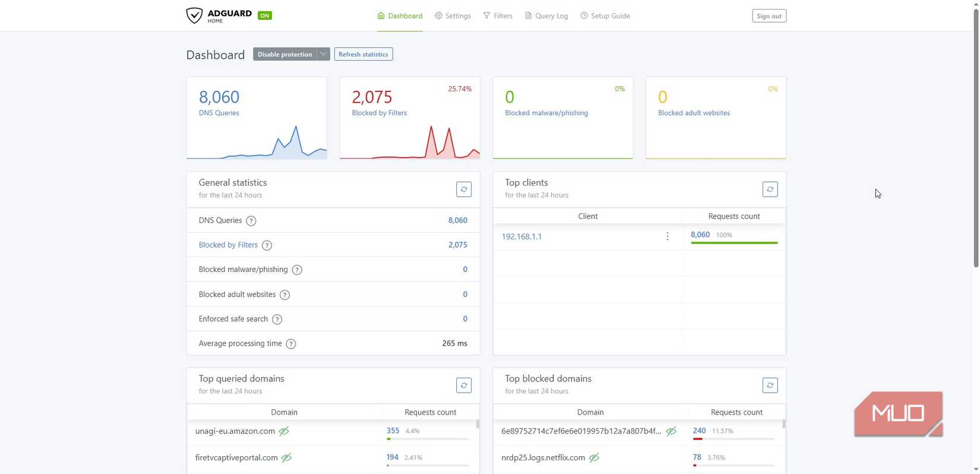Toggle blocking for unagi-eu.amazon.com

[284, 431]
